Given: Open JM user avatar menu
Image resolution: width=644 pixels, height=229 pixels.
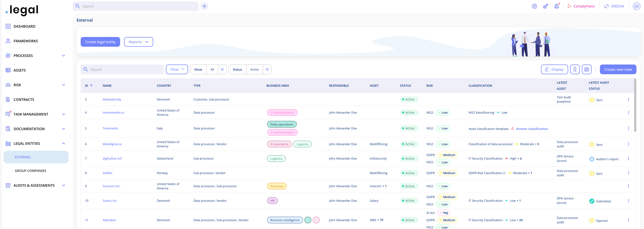Looking at the screenshot, I should (x=636, y=6).
